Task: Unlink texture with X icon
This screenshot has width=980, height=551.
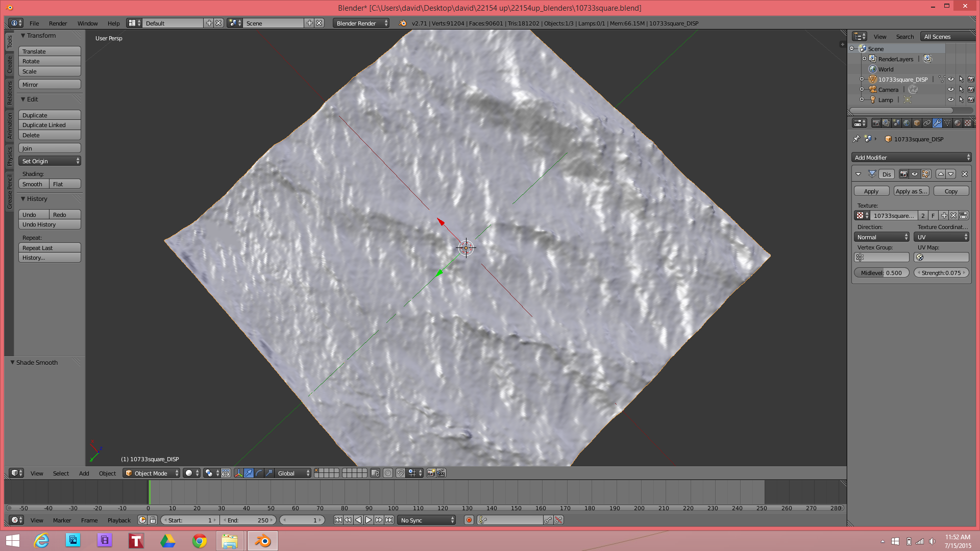Action: 953,215
